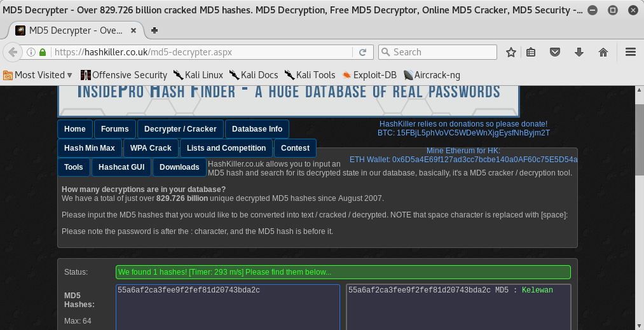Open the Kali Docs bookmark
Screen dimensions: 644x330
tap(254, 75)
